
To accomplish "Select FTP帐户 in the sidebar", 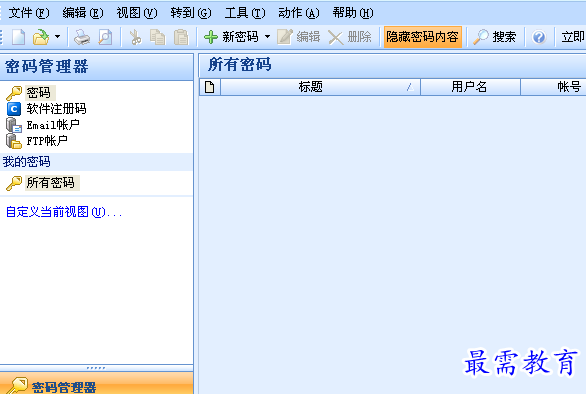I will coord(47,141).
